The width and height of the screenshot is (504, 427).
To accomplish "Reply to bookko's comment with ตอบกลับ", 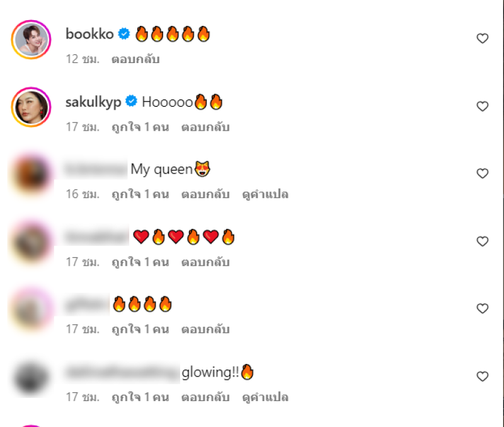I will pyautogui.click(x=135, y=59).
